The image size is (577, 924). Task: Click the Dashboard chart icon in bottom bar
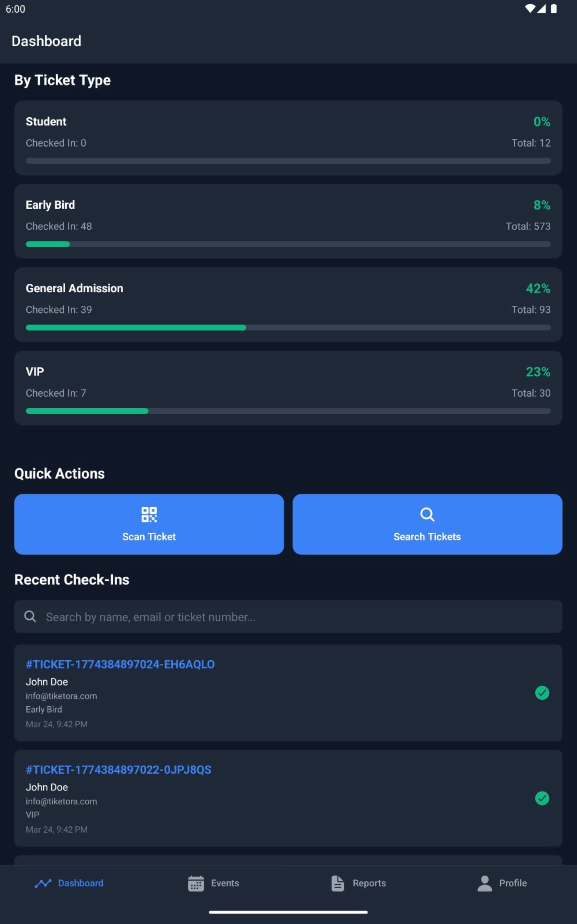[43, 883]
